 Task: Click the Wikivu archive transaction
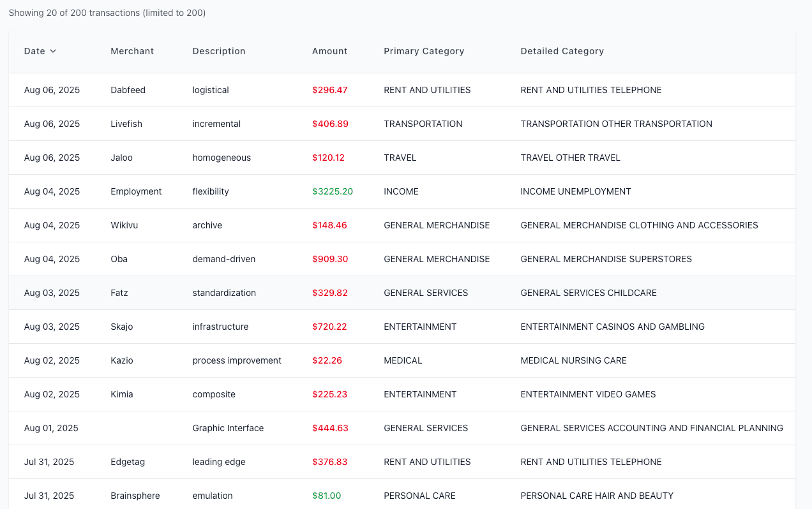coord(124,225)
